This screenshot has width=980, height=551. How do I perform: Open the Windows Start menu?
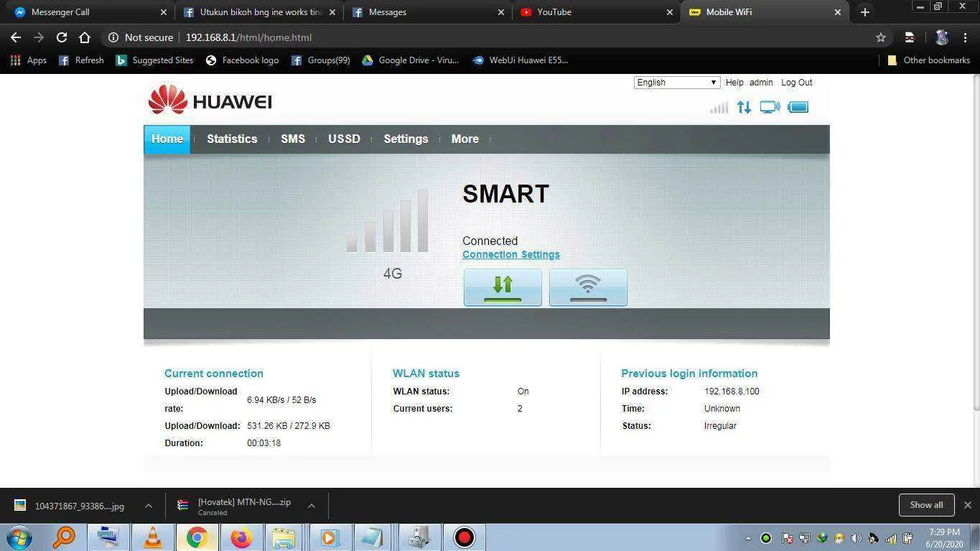point(19,537)
